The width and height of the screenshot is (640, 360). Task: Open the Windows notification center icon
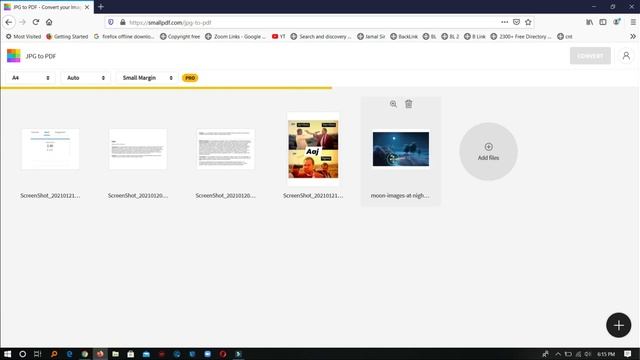click(x=628, y=354)
